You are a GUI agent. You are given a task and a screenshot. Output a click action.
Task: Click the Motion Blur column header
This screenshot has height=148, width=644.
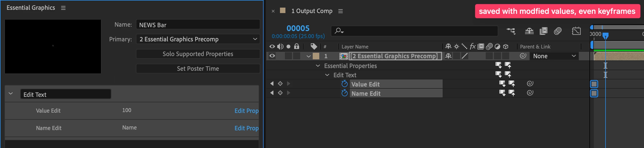click(x=489, y=47)
